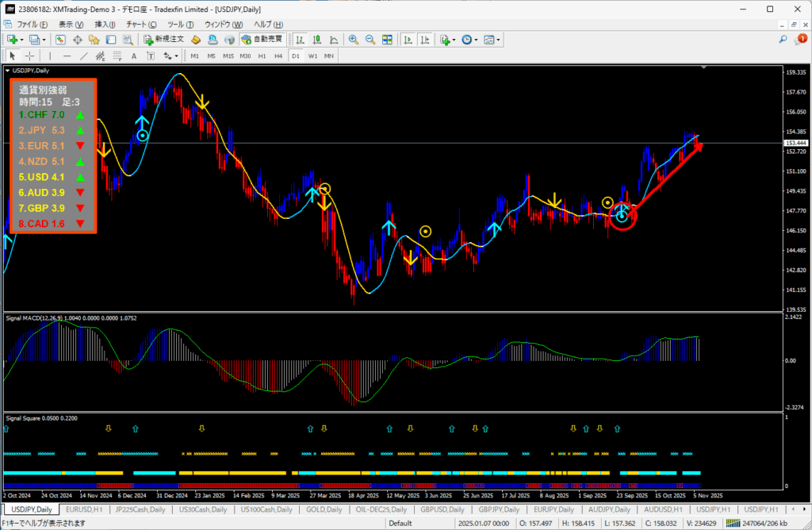Toggle the 自動売買 auto trading button
The height and width of the screenshot is (530, 812).
coord(262,39)
